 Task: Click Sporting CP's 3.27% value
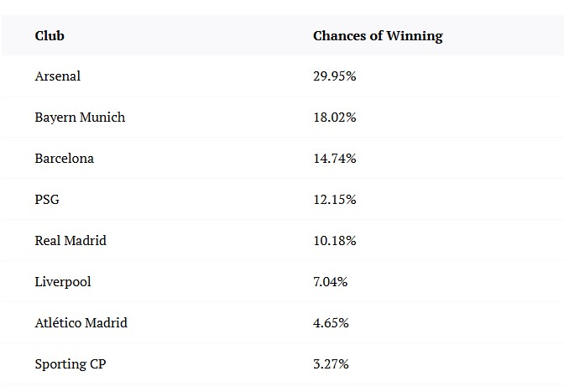[x=331, y=364]
